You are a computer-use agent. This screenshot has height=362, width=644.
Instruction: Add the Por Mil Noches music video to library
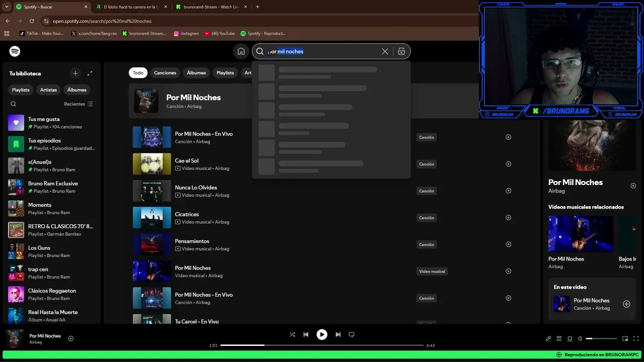508,271
